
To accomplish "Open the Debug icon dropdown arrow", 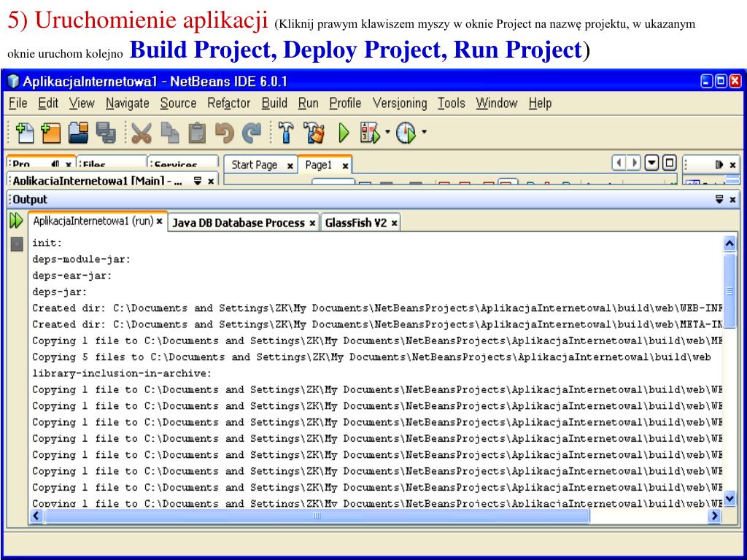I will coord(388,131).
